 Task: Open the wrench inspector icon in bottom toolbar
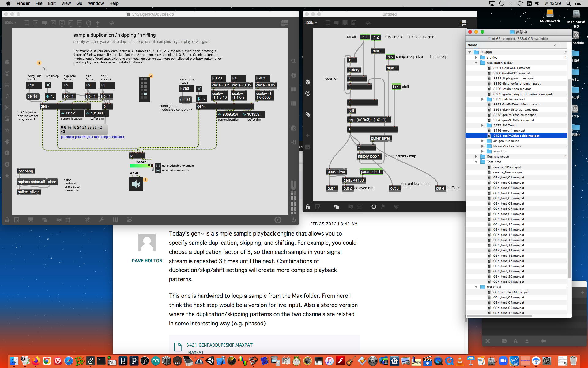(101, 220)
